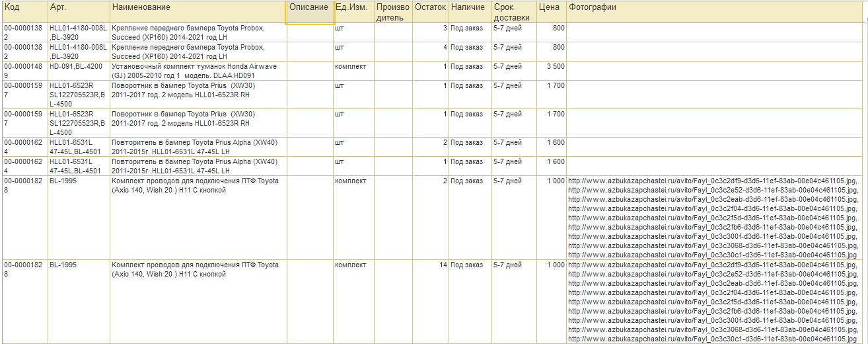Viewport: 868px width, 344px height.
Task: Click the Остаток column header
Action: coord(430,12)
